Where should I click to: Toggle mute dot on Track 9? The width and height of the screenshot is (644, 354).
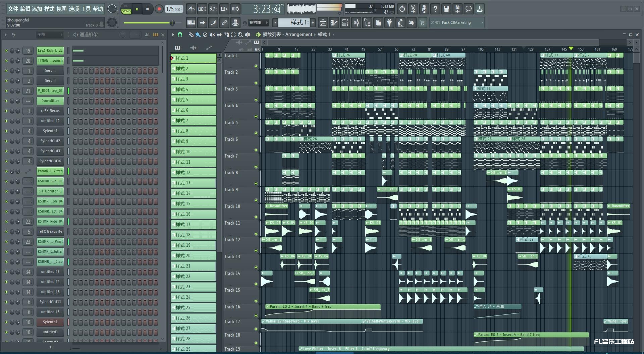(x=256, y=200)
